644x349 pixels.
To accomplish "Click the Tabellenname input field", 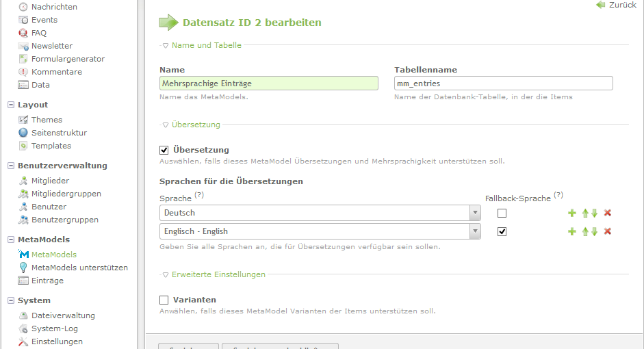I will coord(503,83).
